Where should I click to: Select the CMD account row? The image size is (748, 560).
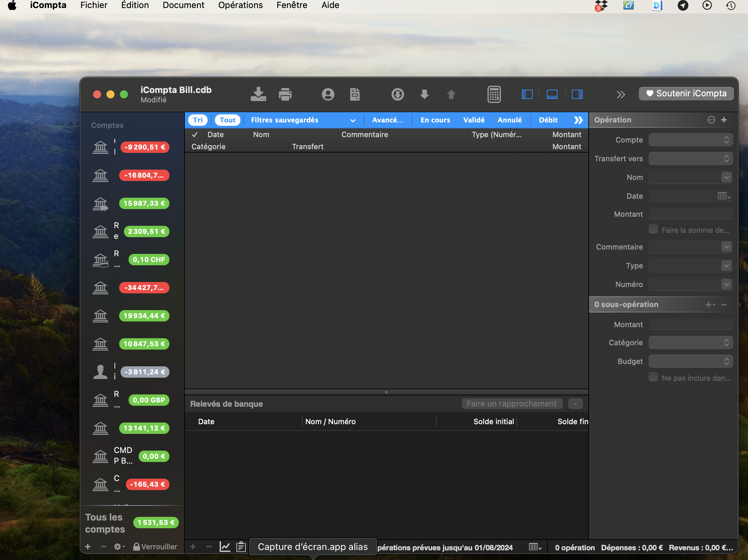click(x=132, y=456)
